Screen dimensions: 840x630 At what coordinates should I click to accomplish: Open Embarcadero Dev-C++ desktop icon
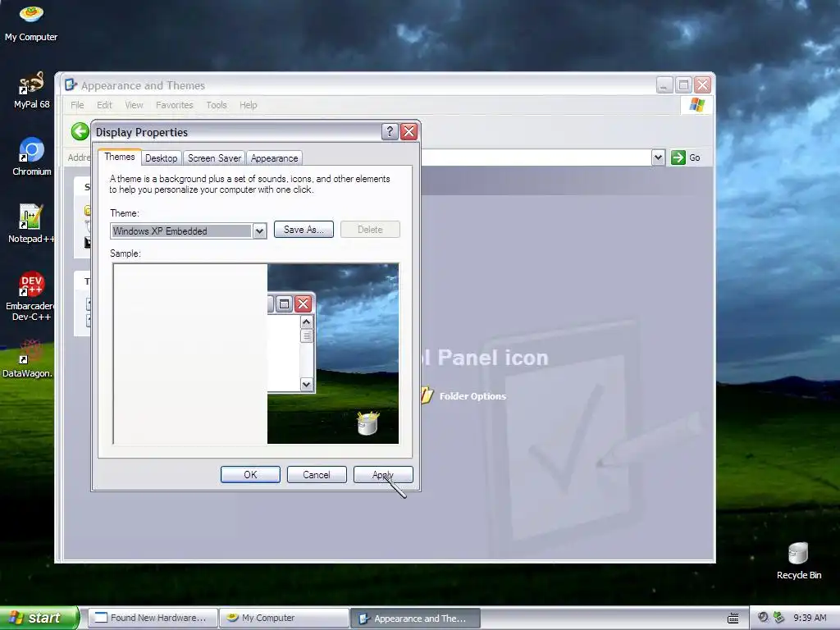(31, 295)
